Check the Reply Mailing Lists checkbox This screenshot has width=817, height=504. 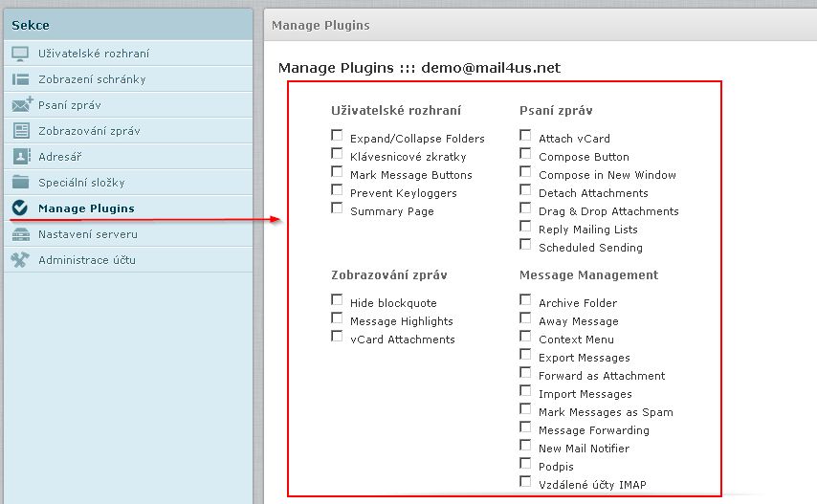pyautogui.click(x=526, y=227)
